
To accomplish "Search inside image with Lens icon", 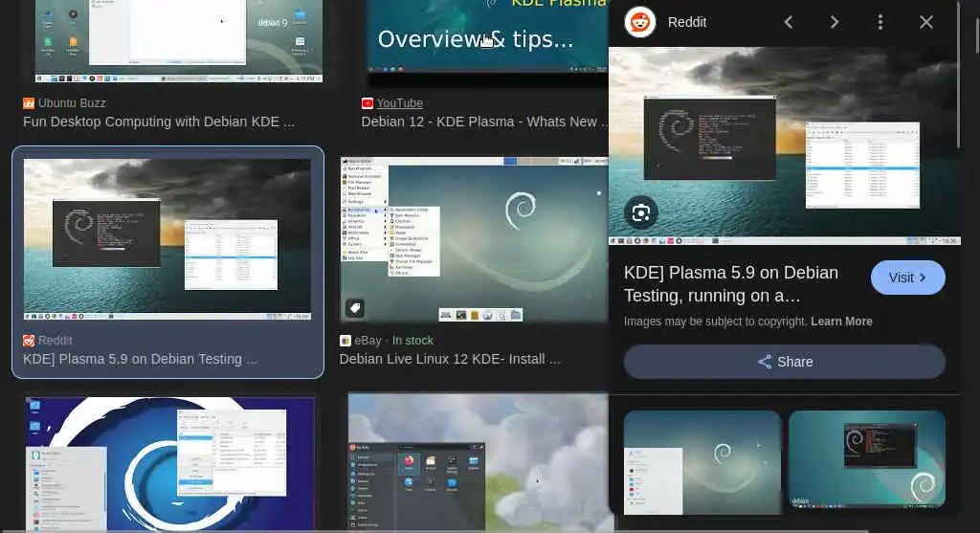I will coord(640,213).
